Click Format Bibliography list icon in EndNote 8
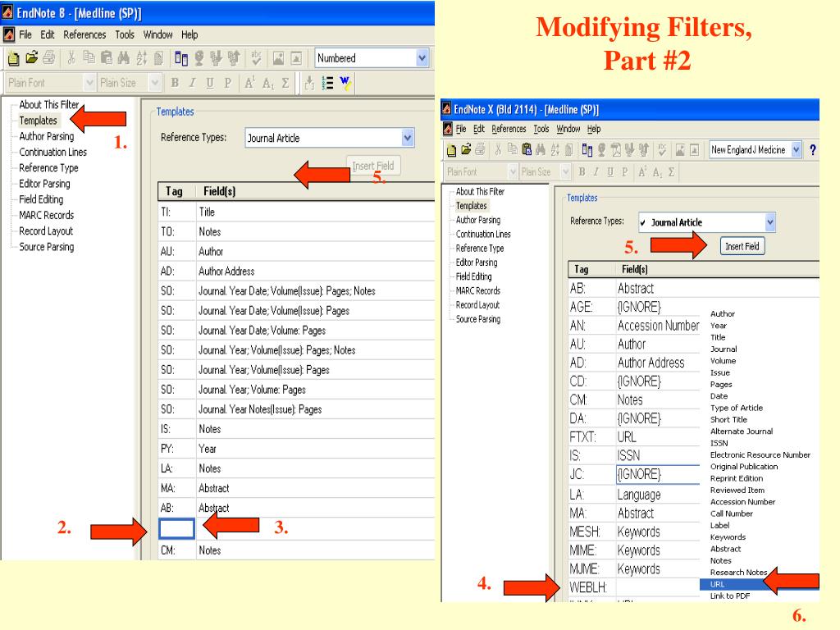840x630 pixels. coord(327,83)
